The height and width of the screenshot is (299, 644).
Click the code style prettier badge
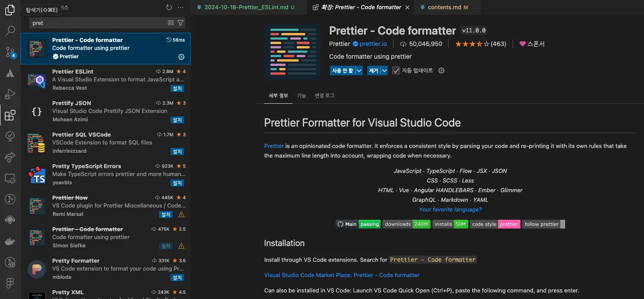(x=495, y=224)
